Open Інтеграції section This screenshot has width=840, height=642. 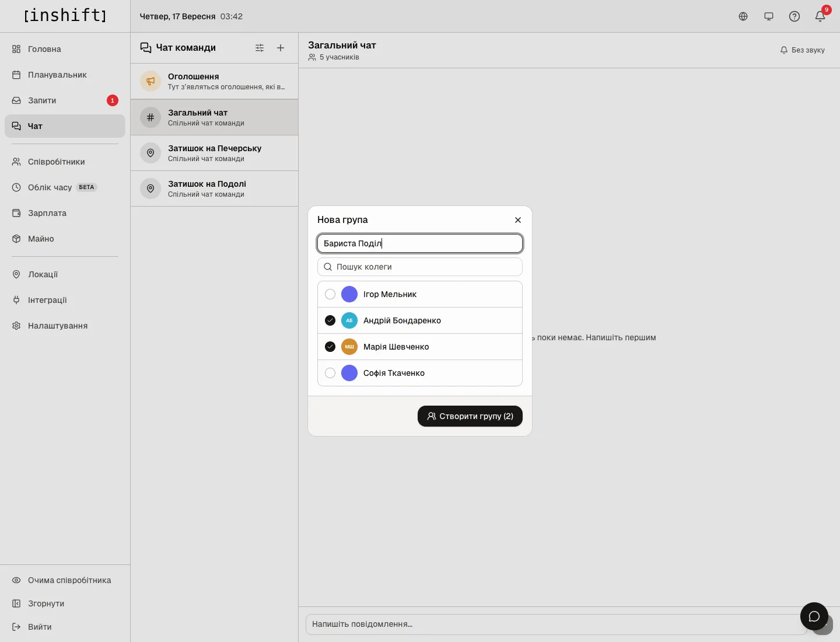[65, 300]
